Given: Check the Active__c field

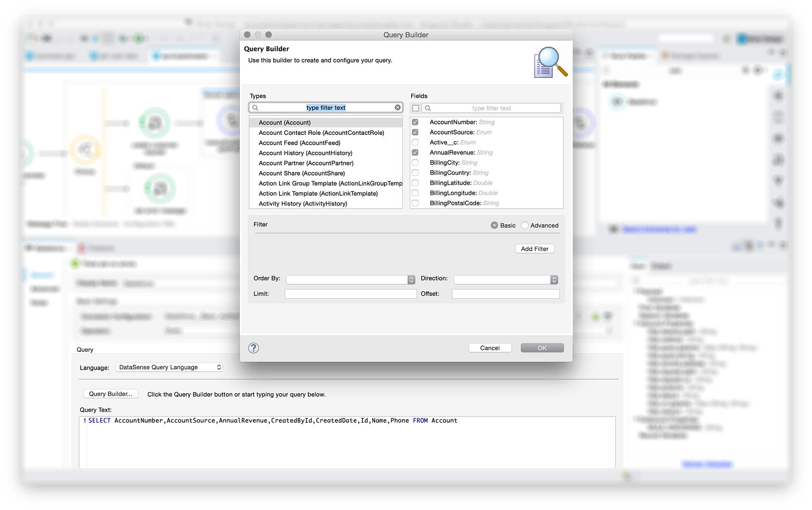Looking at the screenshot, I should (x=415, y=143).
